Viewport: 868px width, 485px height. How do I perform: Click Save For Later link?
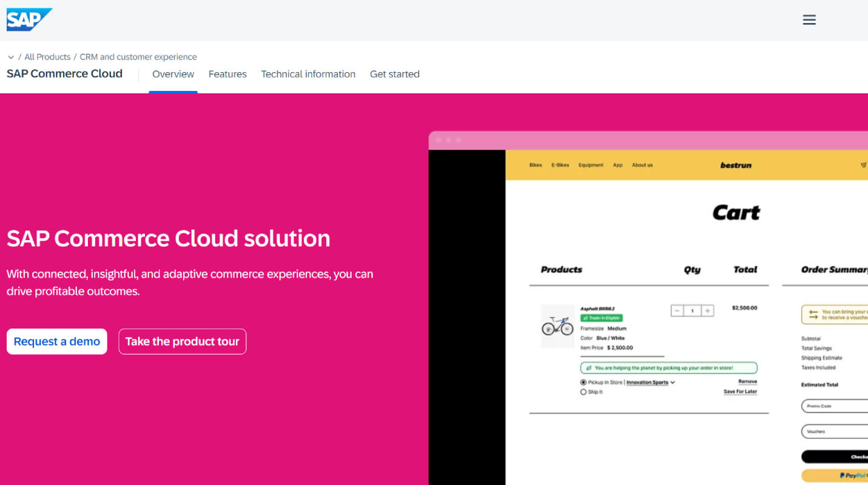pyautogui.click(x=740, y=392)
